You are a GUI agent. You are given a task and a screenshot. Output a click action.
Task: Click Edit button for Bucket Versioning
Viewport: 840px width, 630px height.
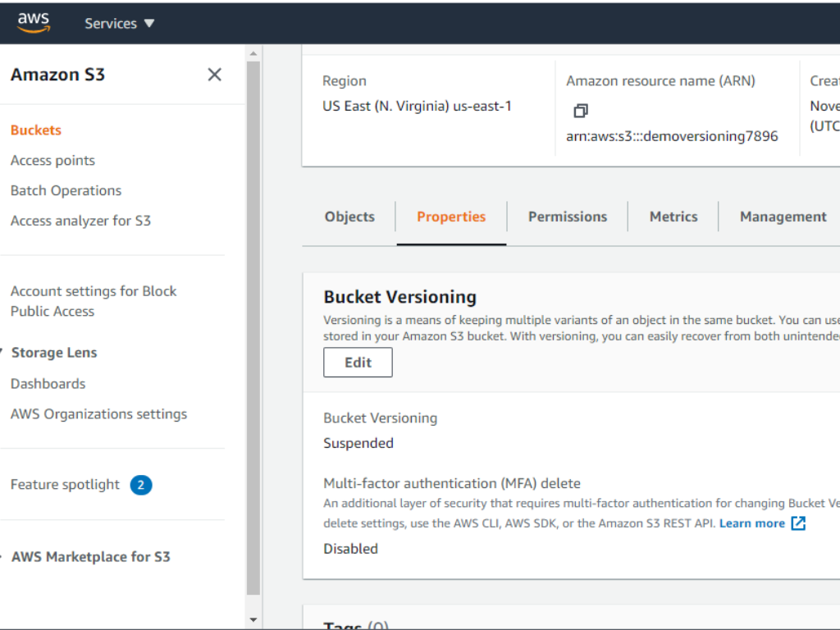pos(358,363)
